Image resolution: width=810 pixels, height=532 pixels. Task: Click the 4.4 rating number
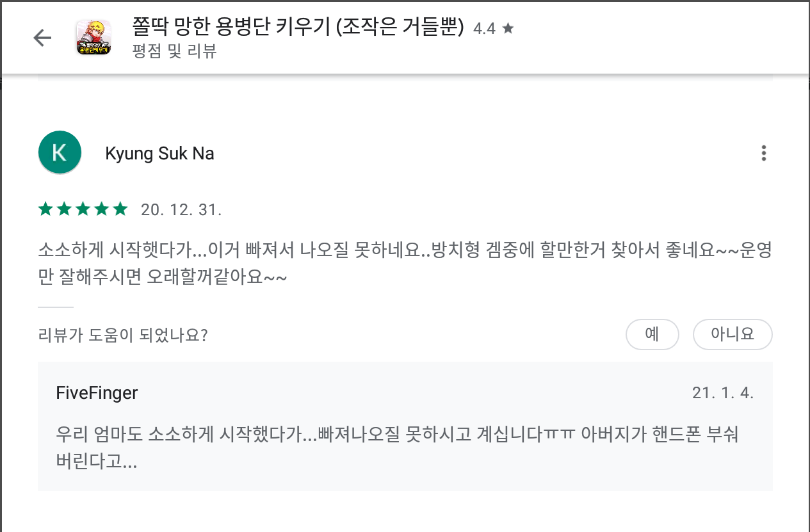[x=484, y=29]
